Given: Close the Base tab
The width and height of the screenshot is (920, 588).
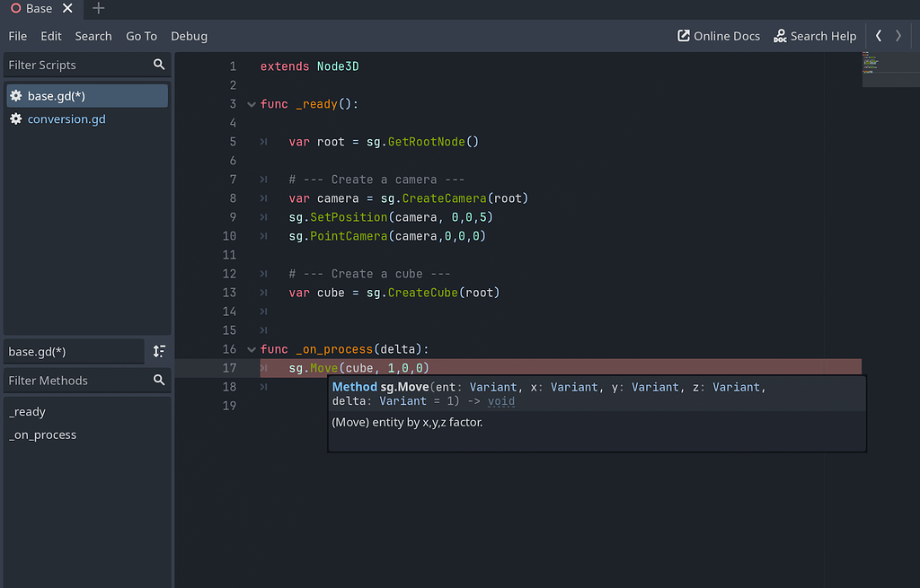Looking at the screenshot, I should point(67,8).
